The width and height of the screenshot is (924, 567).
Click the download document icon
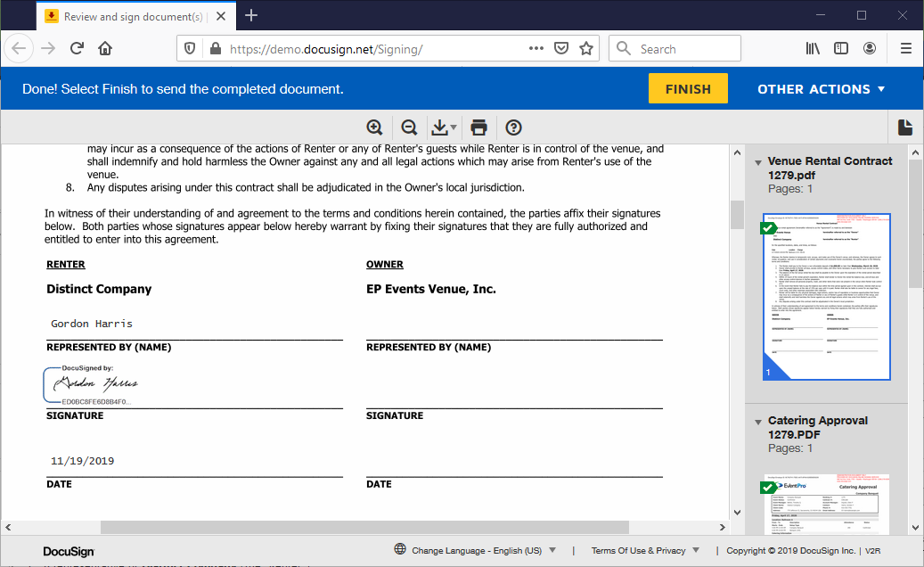pos(439,127)
